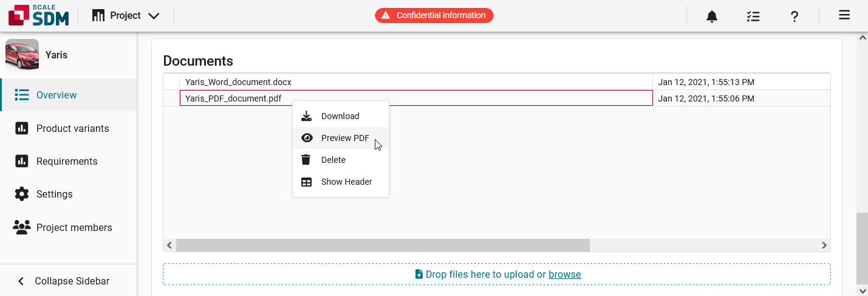This screenshot has height=296, width=868.
Task: Select Overview in the sidebar
Action: pos(69,95)
